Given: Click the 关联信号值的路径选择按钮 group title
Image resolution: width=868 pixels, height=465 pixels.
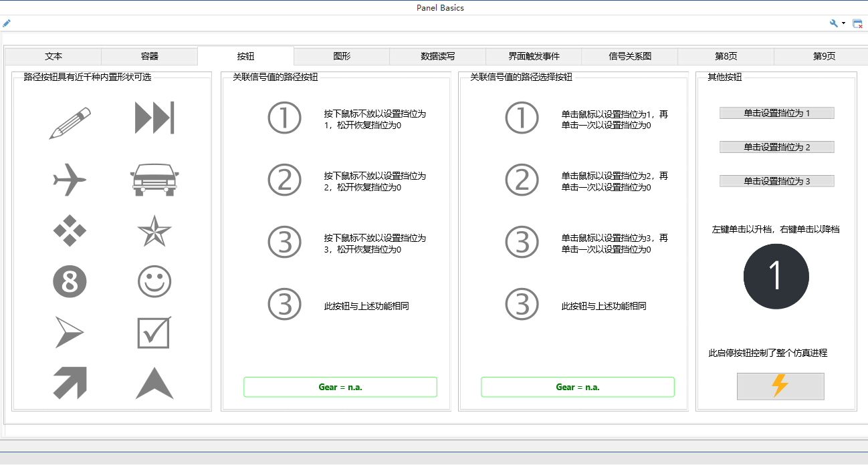Looking at the screenshot, I should (x=521, y=77).
